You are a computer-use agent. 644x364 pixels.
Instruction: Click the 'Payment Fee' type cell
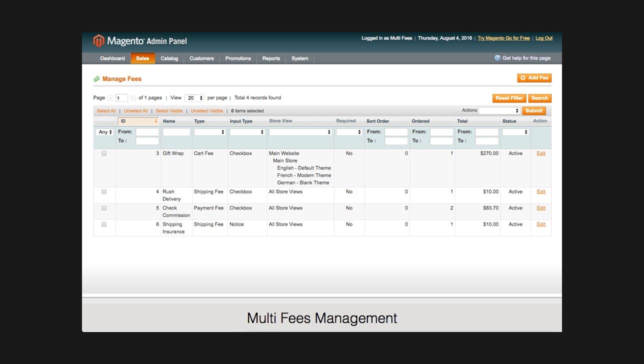tap(209, 208)
